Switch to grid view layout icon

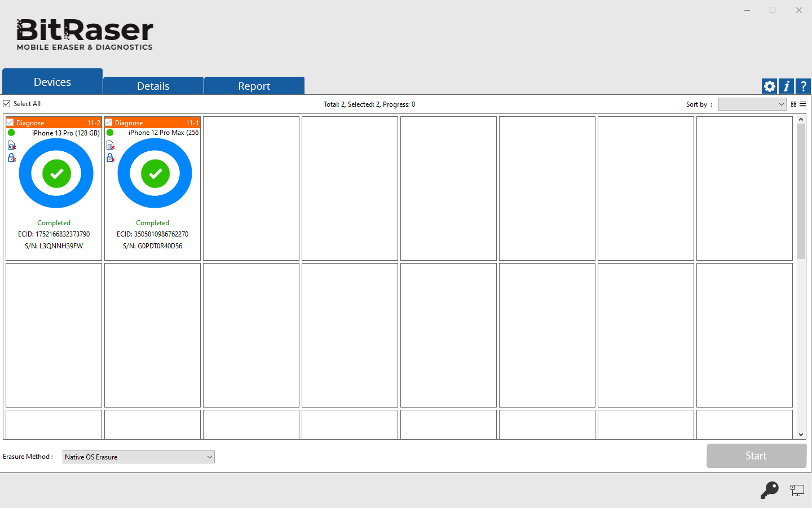point(793,104)
